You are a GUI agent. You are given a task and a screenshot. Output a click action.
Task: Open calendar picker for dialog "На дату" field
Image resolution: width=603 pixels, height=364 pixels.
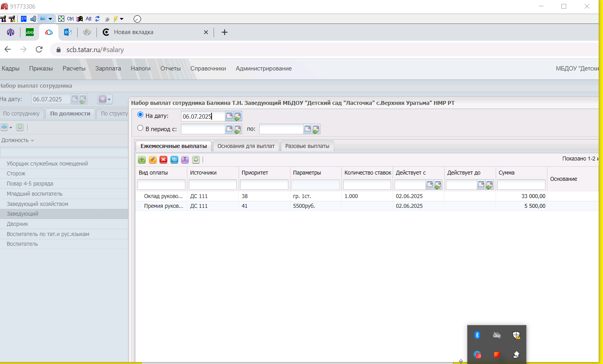point(229,116)
